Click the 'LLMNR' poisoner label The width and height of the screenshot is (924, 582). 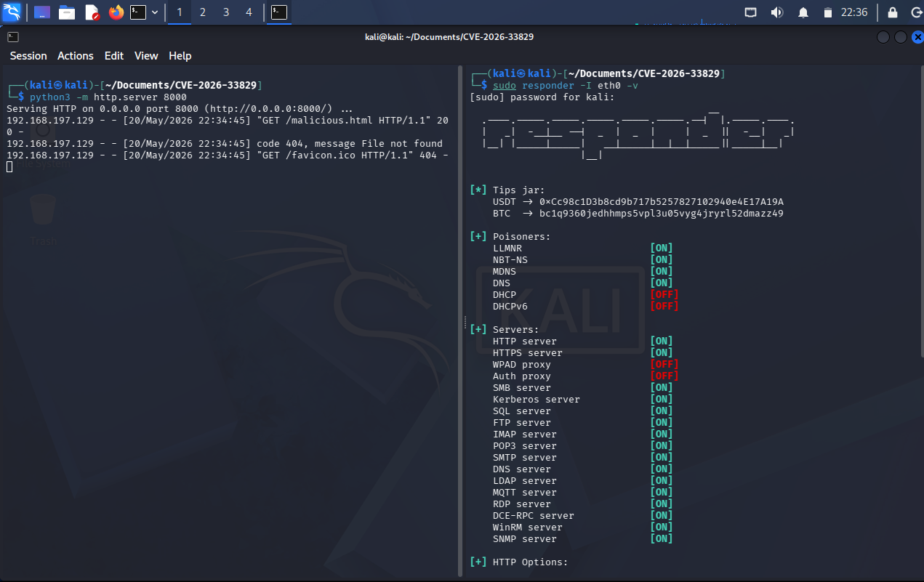point(507,248)
